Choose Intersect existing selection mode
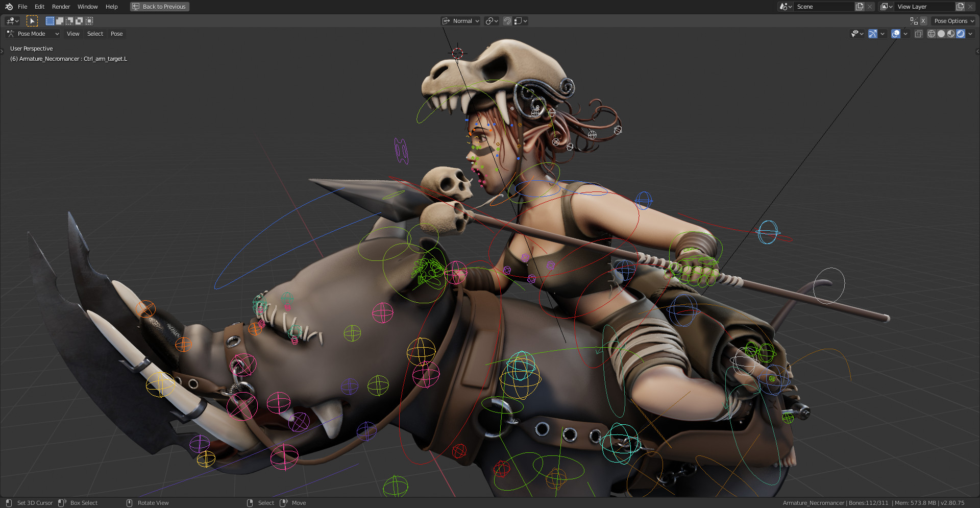 coord(89,21)
